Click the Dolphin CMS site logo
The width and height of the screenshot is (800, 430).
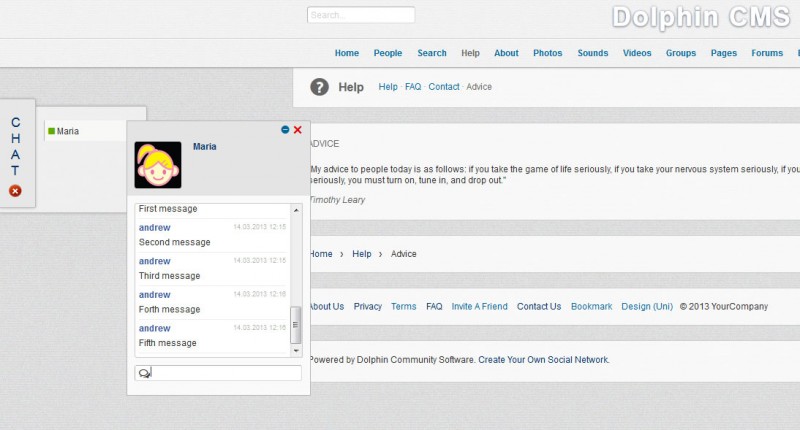click(701, 18)
